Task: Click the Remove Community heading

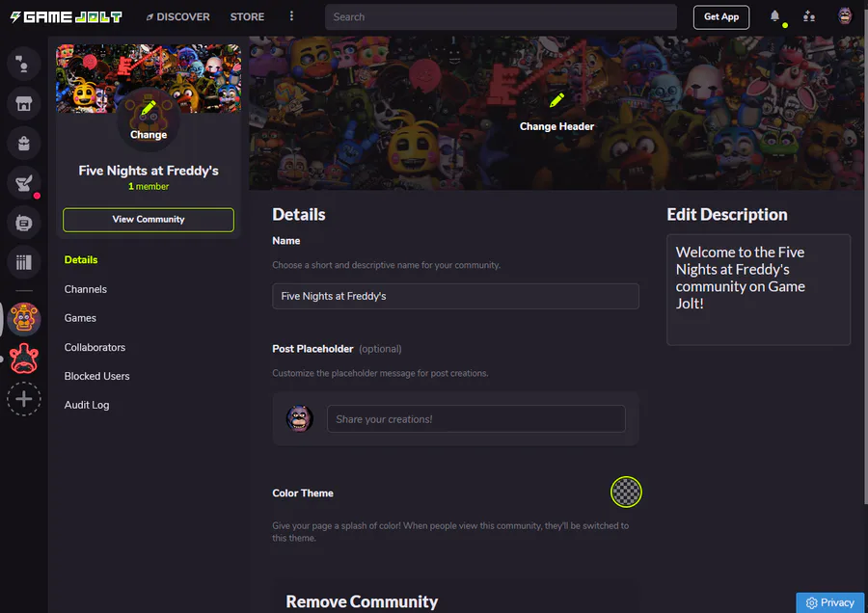Action: tap(362, 601)
